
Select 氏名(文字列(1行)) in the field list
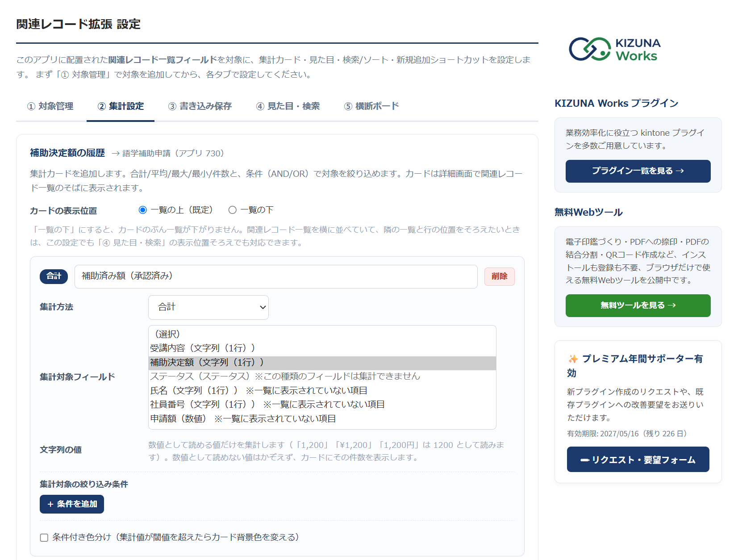(322, 391)
